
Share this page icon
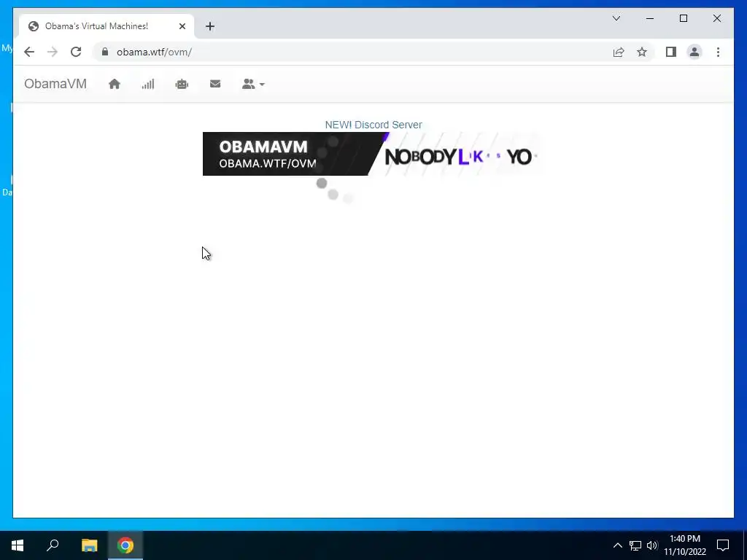[x=619, y=52]
